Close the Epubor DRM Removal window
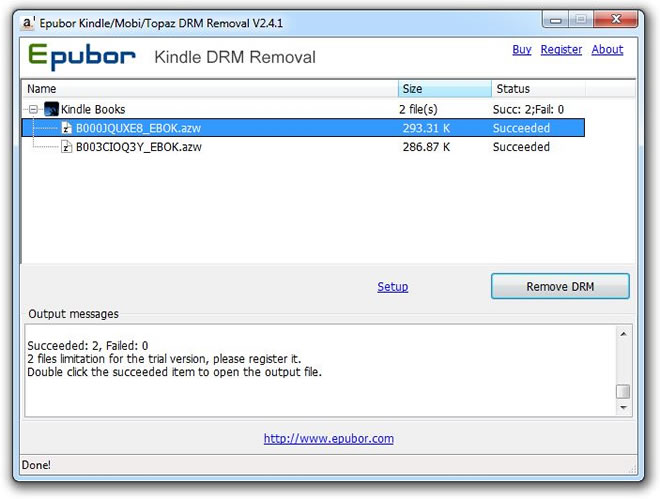Image resolution: width=660 pixels, height=499 pixels. [616, 19]
